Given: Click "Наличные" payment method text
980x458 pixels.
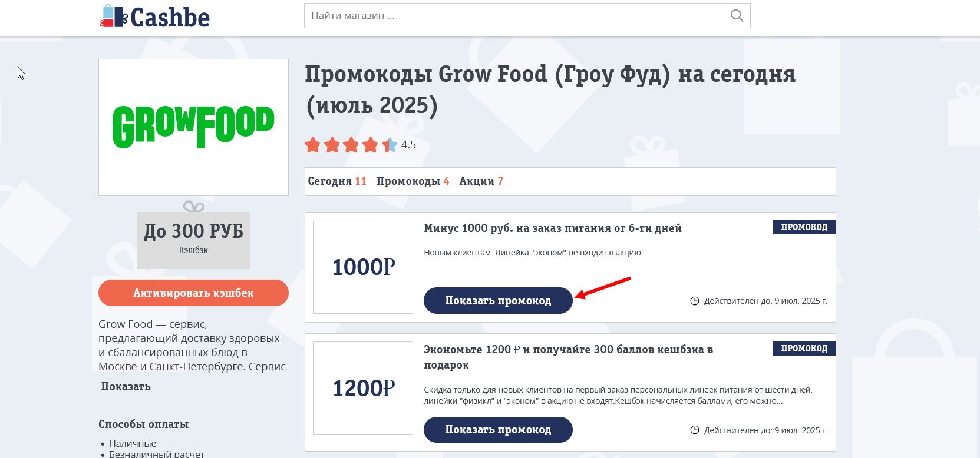Looking at the screenshot, I should pyautogui.click(x=133, y=443).
